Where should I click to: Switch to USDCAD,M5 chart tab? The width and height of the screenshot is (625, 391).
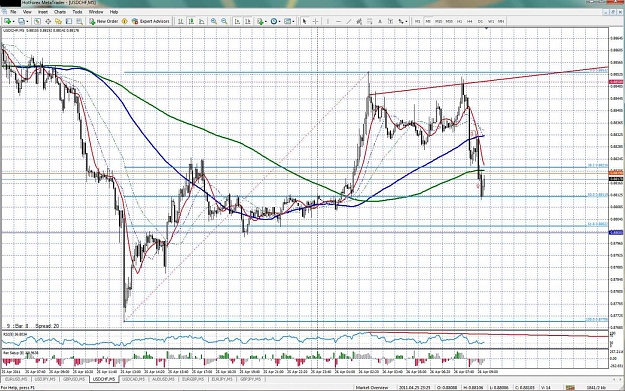[134, 379]
